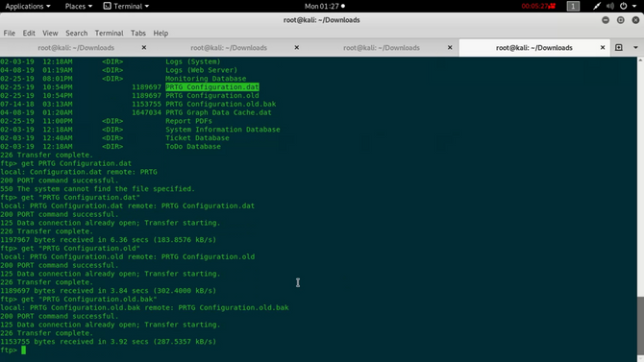Close the fourth active terminal tab

(x=603, y=48)
